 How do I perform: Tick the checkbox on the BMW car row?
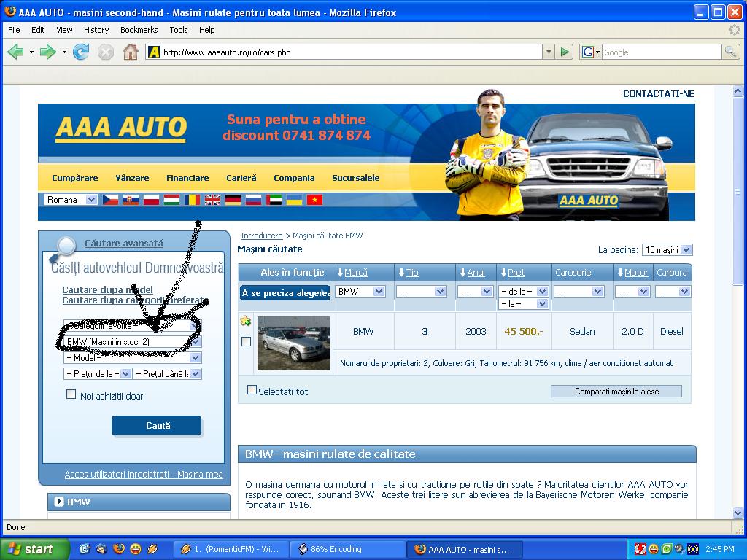point(246,341)
